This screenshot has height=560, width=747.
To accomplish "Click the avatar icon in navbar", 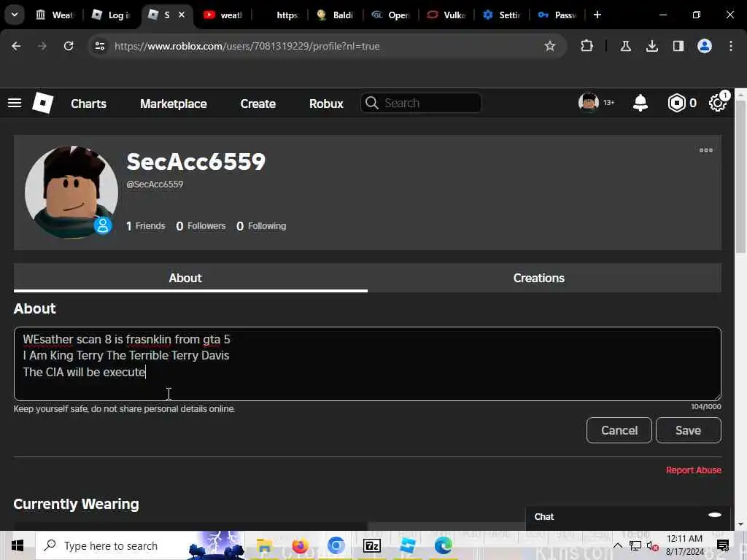I will pos(589,102).
